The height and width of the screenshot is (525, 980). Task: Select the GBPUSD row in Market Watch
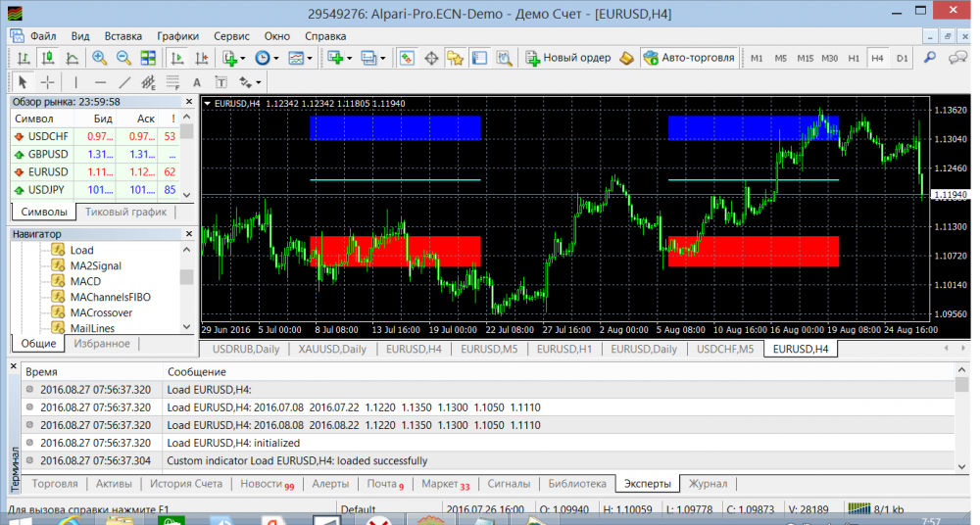point(96,154)
